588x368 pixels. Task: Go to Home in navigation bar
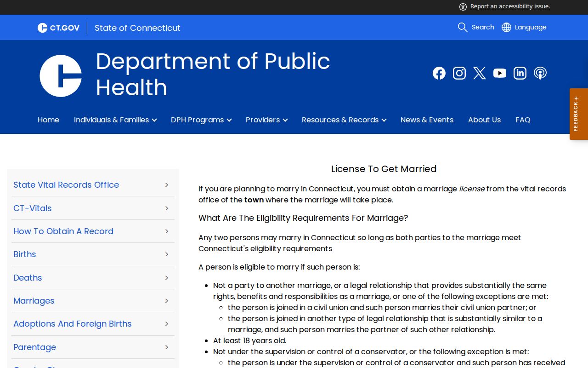(48, 120)
